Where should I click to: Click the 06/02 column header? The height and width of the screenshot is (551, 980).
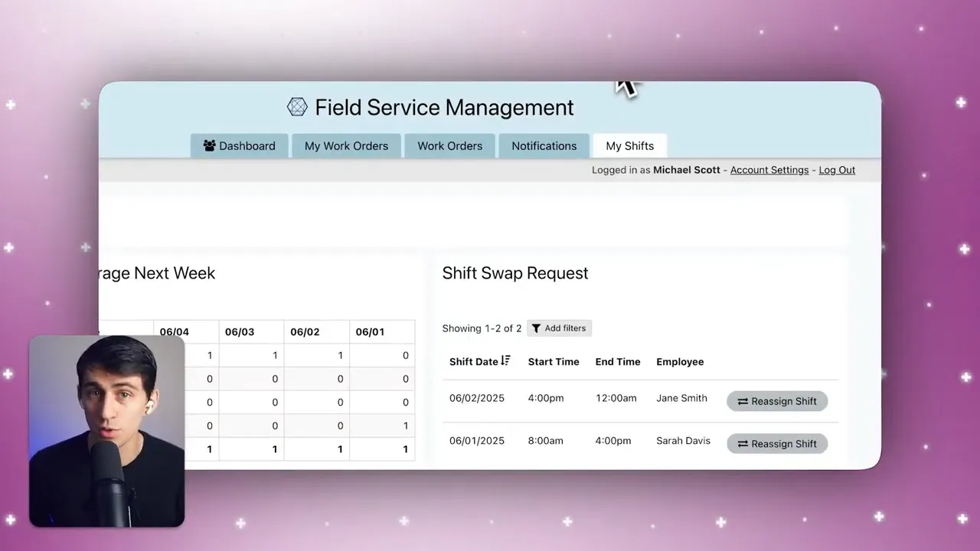(x=316, y=331)
